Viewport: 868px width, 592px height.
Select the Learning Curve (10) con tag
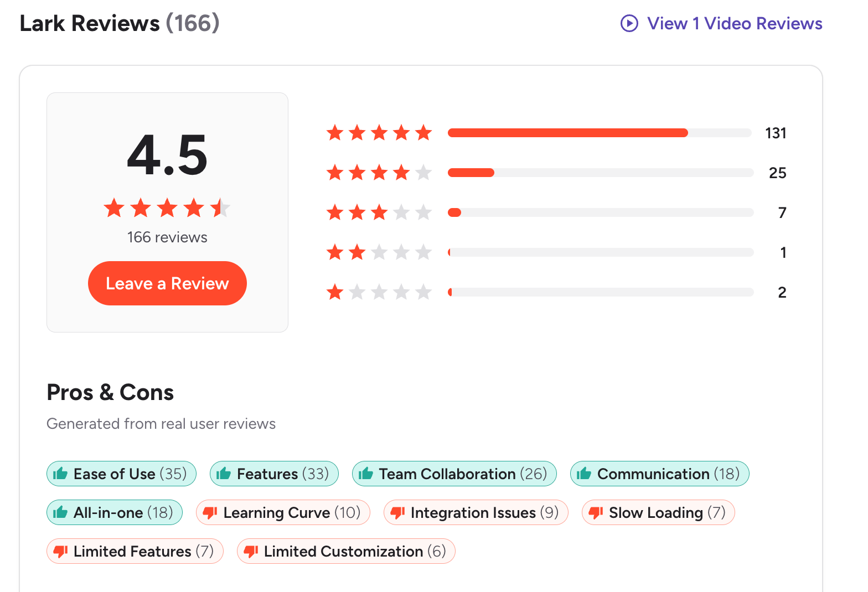[x=283, y=512]
